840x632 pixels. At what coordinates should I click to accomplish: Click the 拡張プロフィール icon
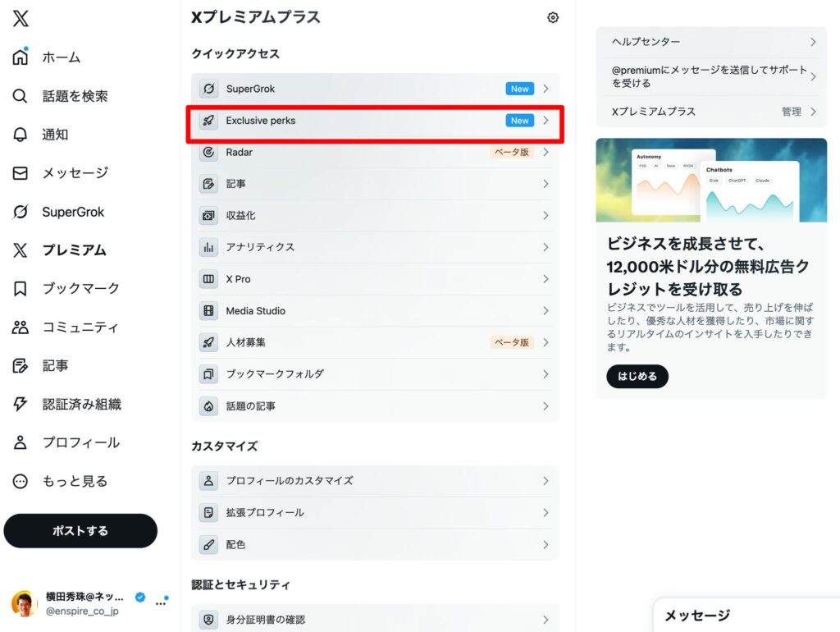tap(208, 512)
